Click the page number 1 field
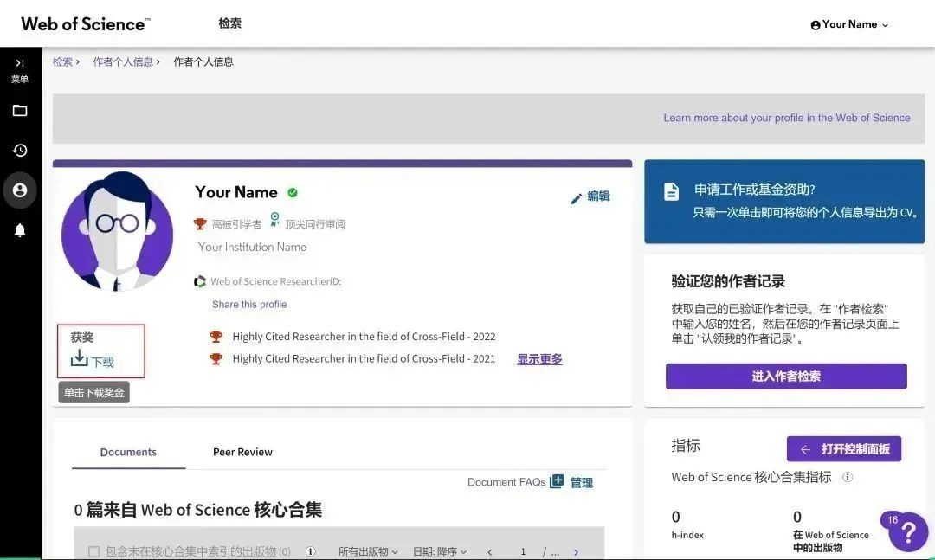Screen dimensions: 935x560 coord(523,551)
